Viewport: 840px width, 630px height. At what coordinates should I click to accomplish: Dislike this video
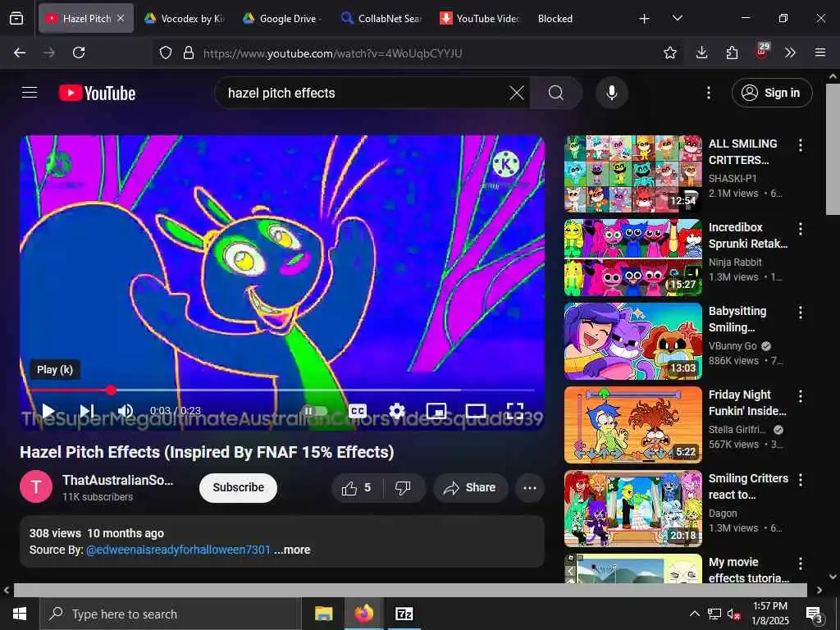[403, 487]
